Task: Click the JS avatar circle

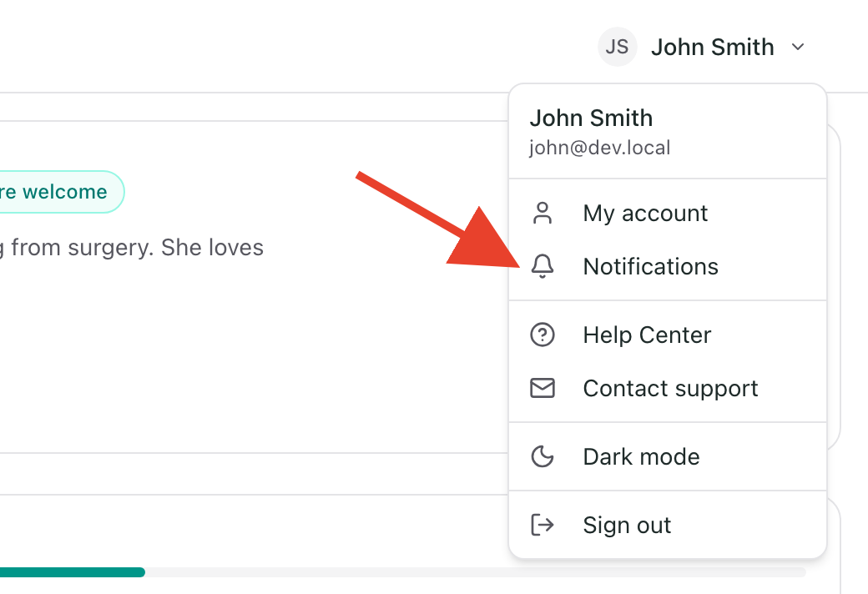Action: pyautogui.click(x=618, y=47)
